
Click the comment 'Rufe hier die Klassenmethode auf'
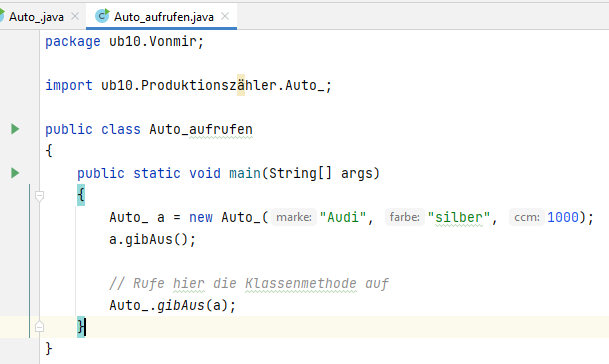[260, 283]
